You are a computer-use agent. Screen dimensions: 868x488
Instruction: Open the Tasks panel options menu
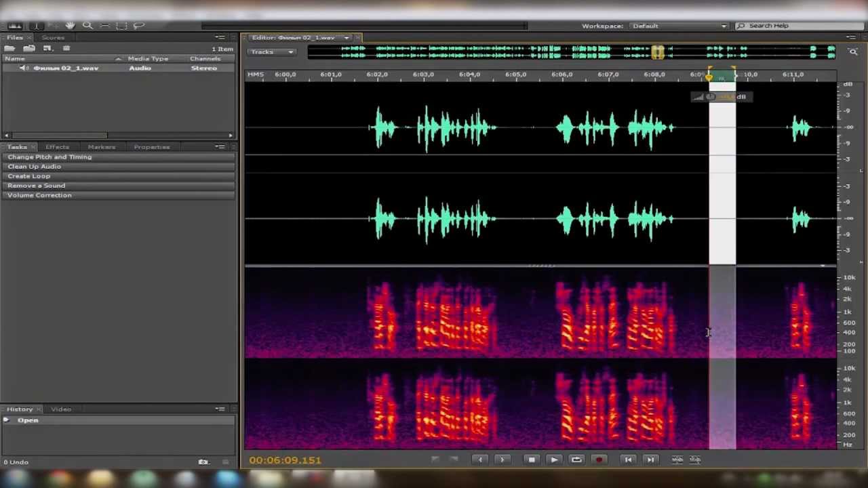220,147
